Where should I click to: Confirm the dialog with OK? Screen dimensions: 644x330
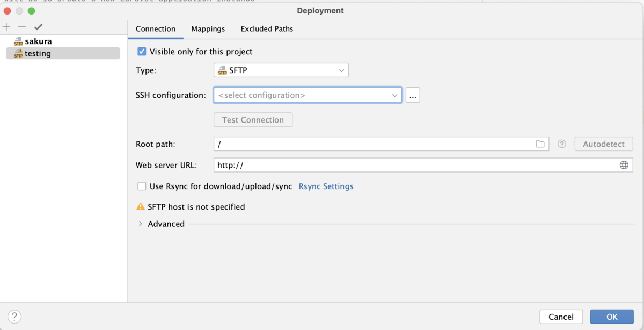click(x=611, y=317)
